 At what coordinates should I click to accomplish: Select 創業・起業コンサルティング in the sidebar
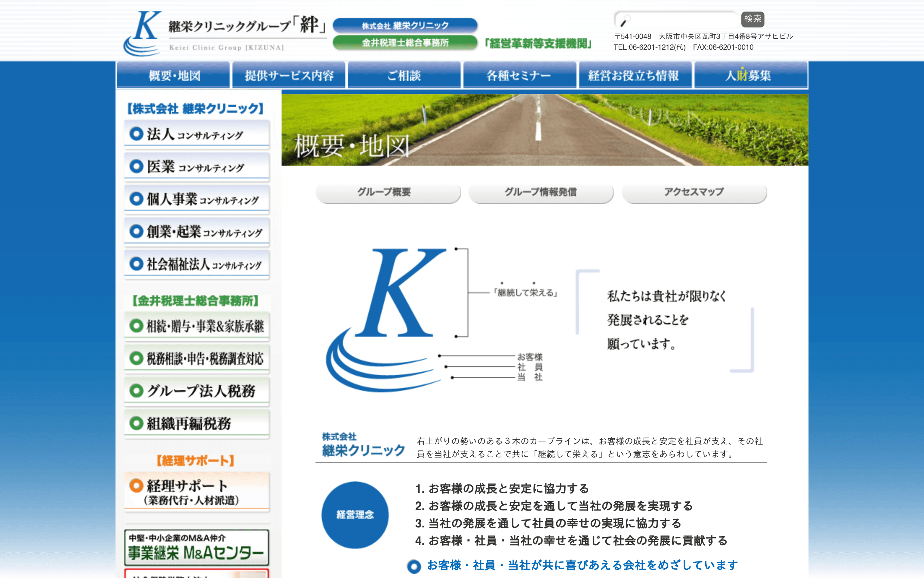click(197, 232)
